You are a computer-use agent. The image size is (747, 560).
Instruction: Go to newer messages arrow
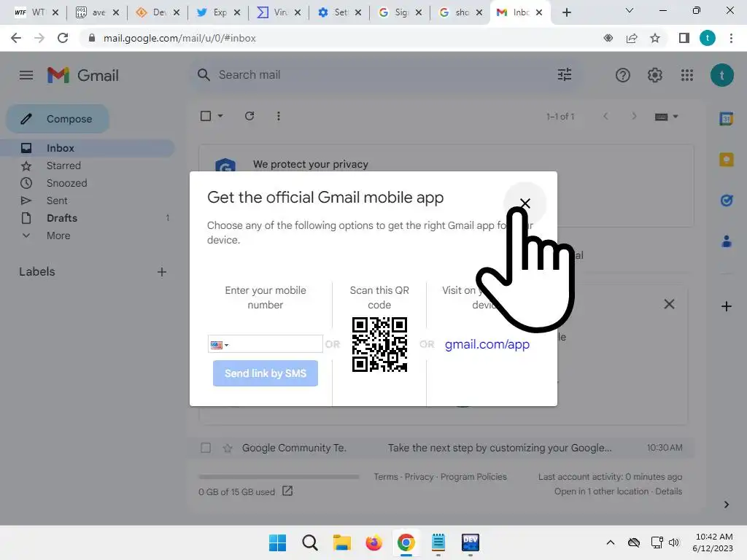(605, 116)
